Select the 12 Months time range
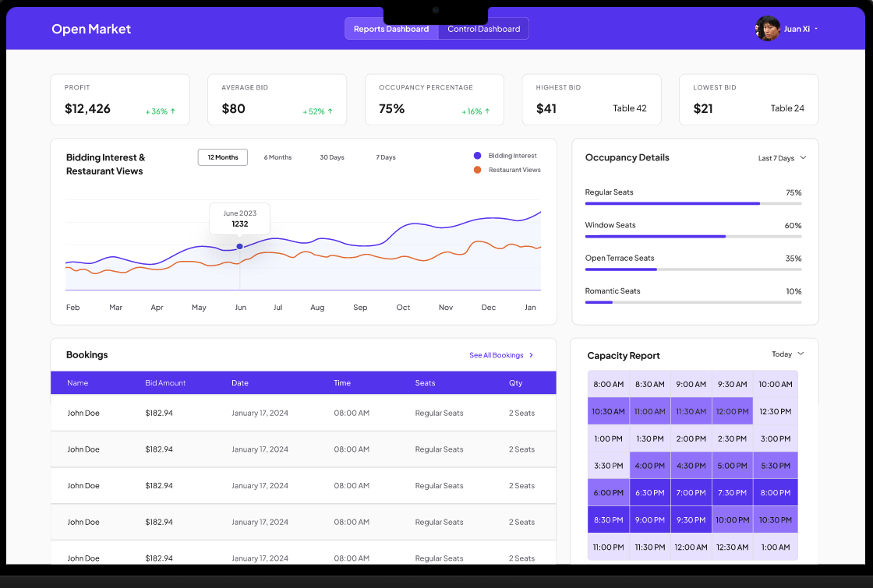 coord(223,157)
